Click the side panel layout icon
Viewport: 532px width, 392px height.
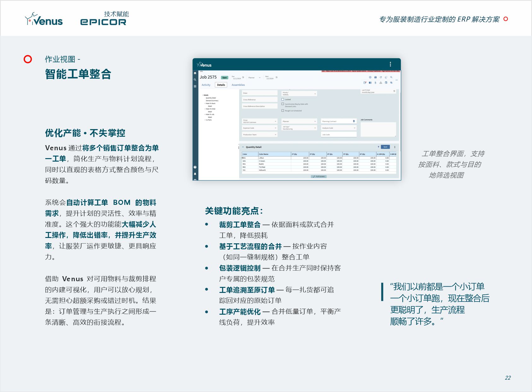coord(370,83)
